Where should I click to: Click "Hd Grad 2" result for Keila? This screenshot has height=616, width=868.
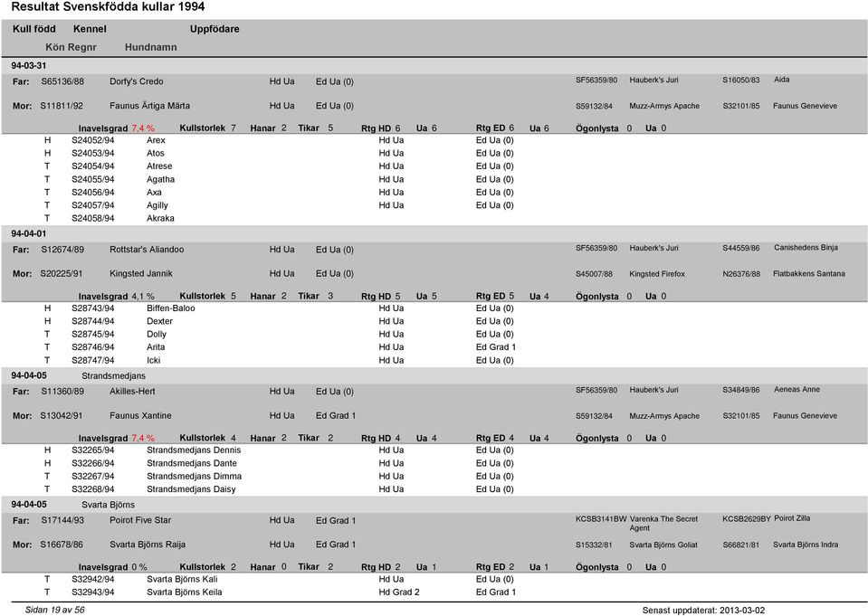point(399,592)
